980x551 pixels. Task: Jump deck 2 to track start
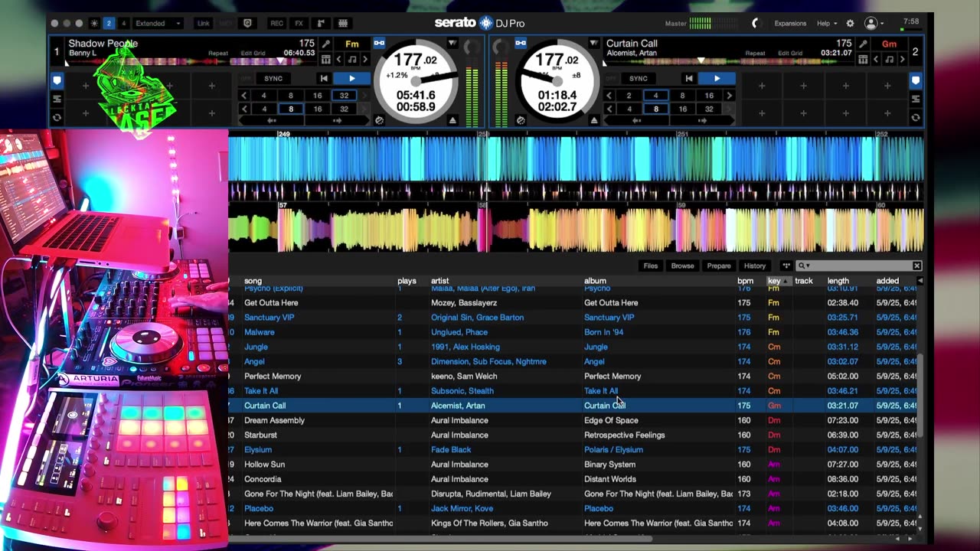pos(689,78)
